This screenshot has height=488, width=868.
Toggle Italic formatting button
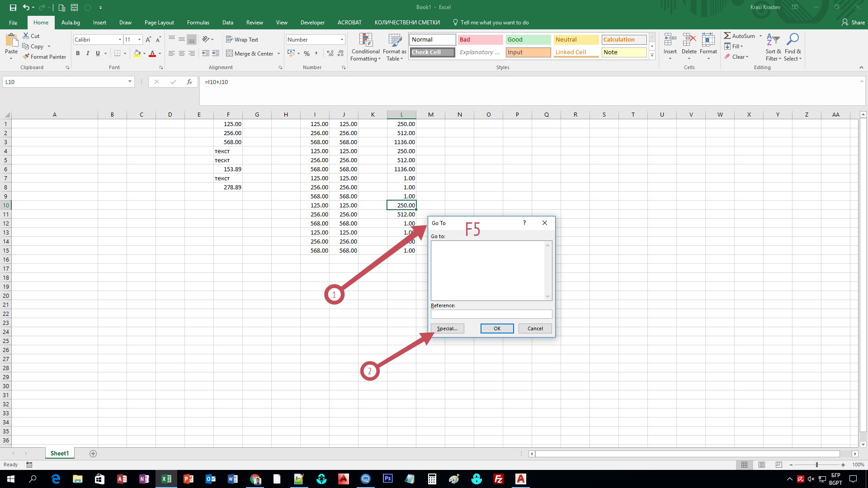88,53
